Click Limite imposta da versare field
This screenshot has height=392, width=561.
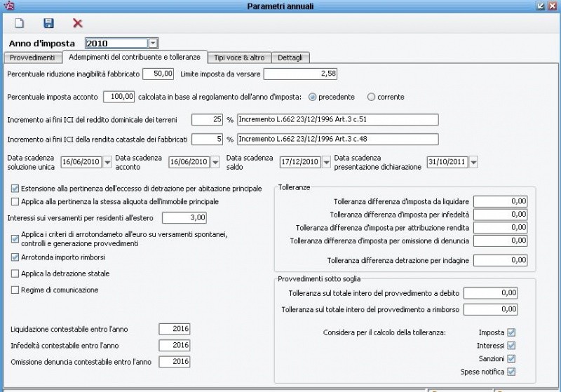(x=301, y=74)
